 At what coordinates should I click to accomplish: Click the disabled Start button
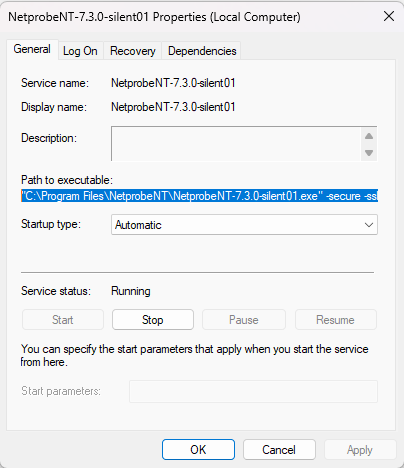(x=63, y=320)
